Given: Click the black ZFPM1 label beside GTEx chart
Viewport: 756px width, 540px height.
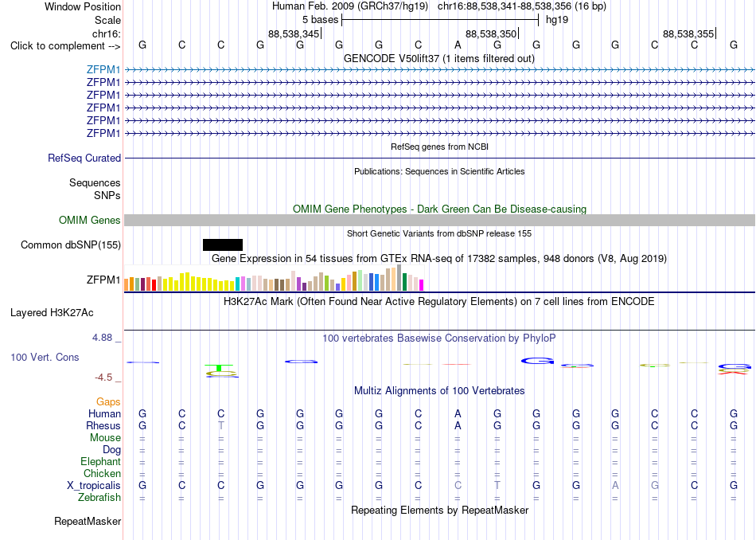Looking at the screenshot, I should click(103, 280).
